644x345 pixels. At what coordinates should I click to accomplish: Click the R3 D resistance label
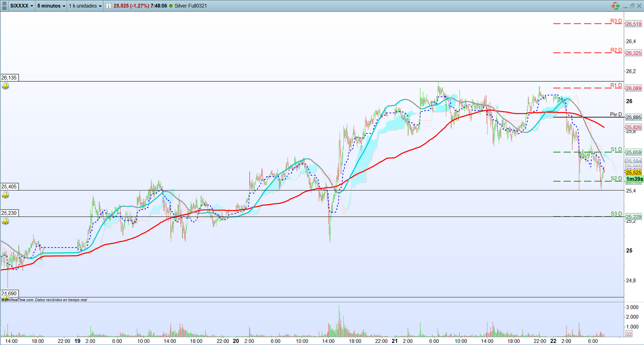point(616,21)
